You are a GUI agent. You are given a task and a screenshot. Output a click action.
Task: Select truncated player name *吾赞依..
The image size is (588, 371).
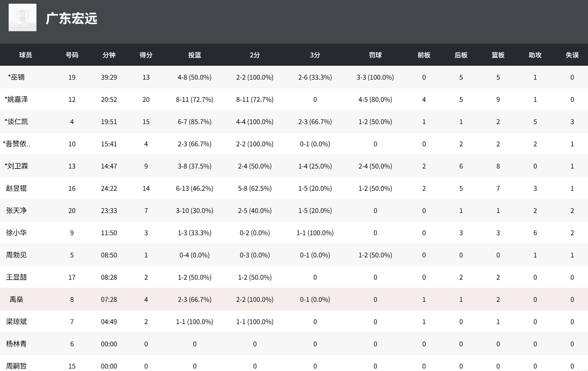[x=16, y=144]
